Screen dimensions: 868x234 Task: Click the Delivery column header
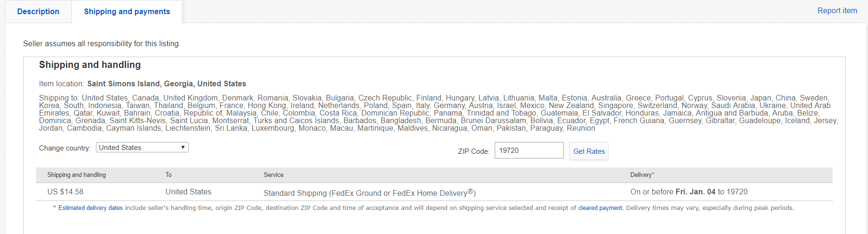point(642,175)
